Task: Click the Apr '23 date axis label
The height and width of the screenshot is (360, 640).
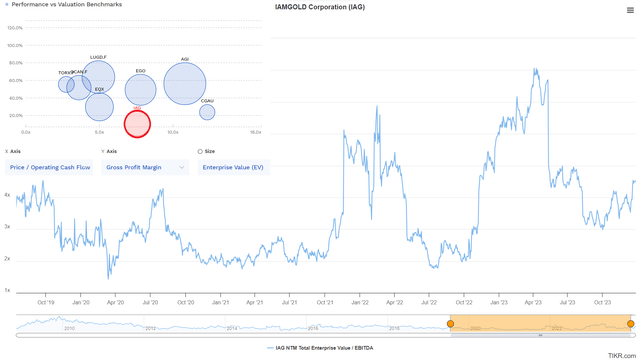Action: 533,302
